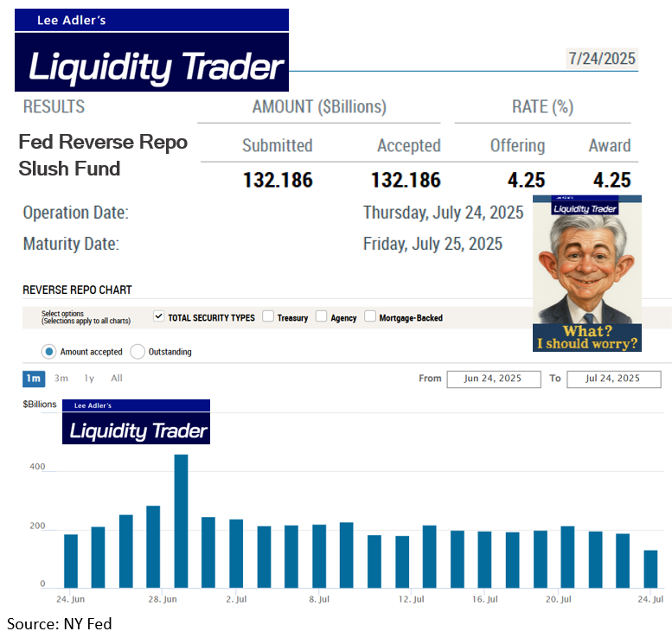
Task: Enable the Agency checkbox
Action: [x=321, y=316]
